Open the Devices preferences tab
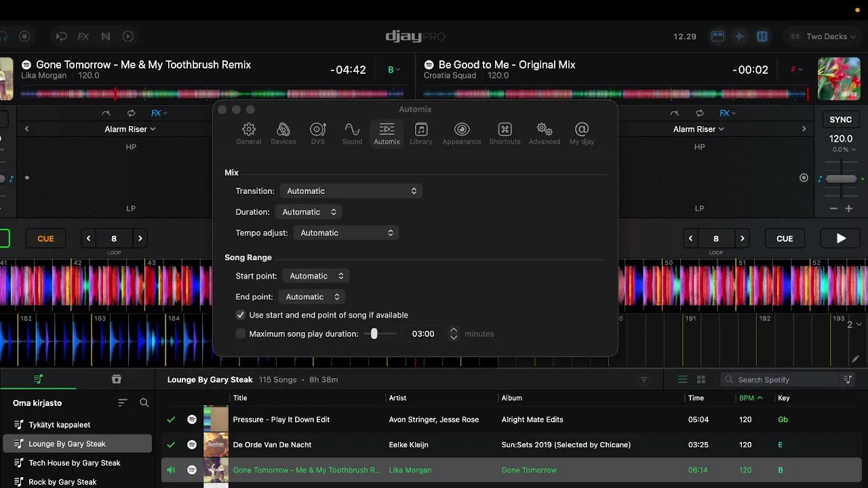Image resolution: width=868 pixels, height=488 pixels. tap(283, 134)
